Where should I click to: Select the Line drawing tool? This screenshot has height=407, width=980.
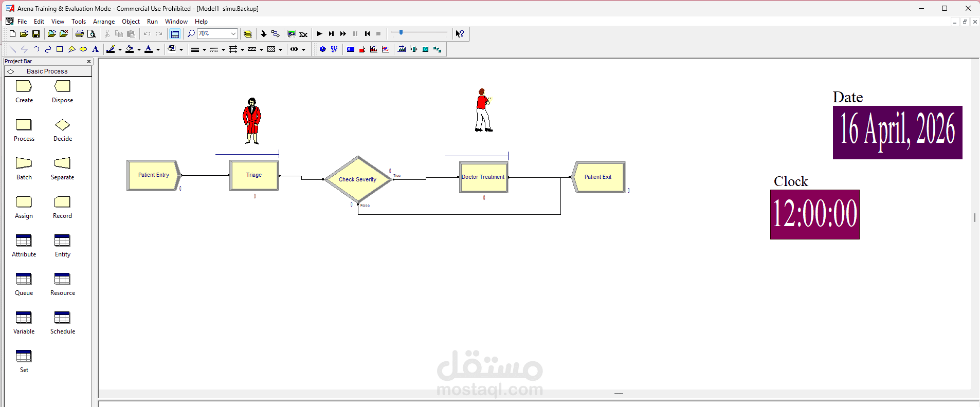[12, 49]
